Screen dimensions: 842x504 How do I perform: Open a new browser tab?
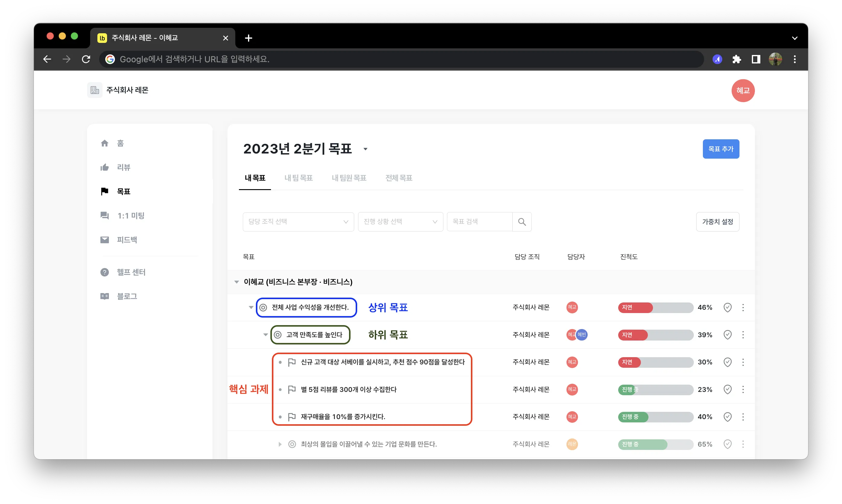(249, 38)
